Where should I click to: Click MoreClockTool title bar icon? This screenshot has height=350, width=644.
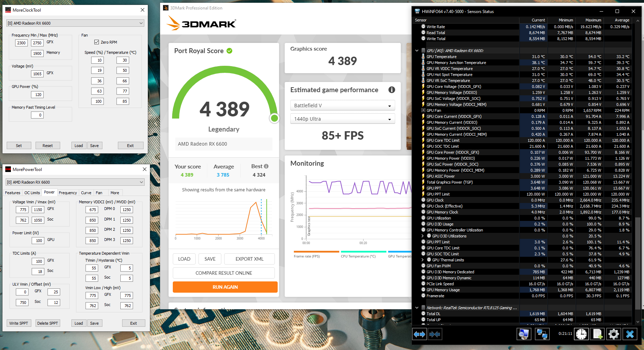point(8,10)
